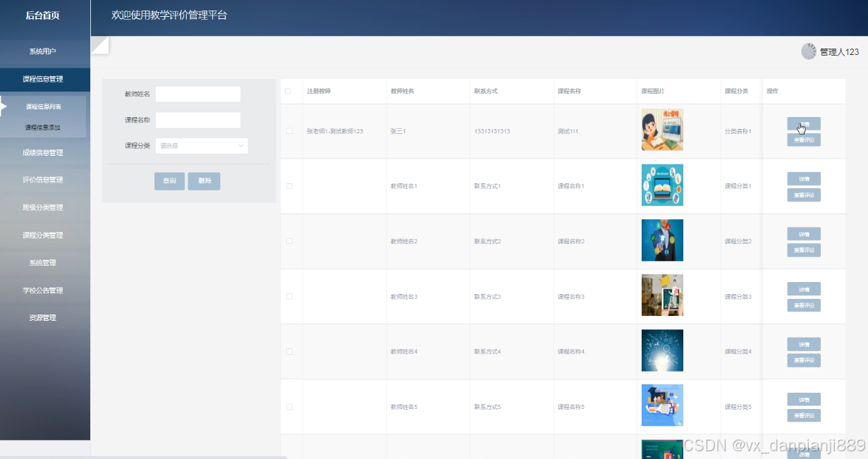Open the course image thumbnail for 课程名称3
868x459 pixels.
[662, 295]
